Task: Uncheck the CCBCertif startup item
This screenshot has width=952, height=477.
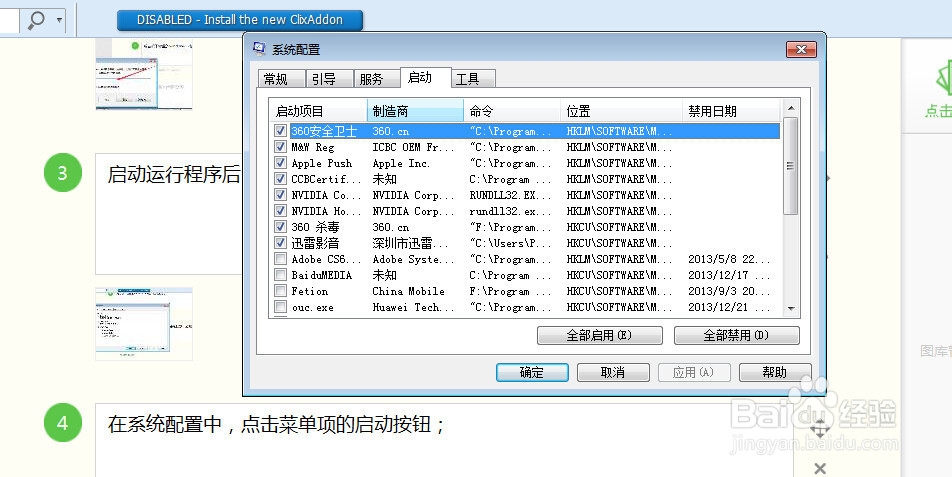Action: tap(280, 178)
